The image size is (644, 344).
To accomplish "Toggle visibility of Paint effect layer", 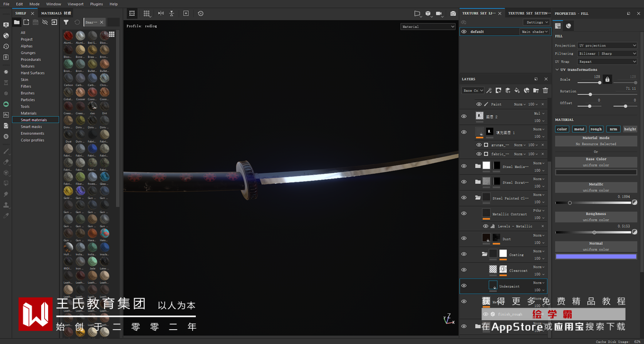I will [479, 104].
